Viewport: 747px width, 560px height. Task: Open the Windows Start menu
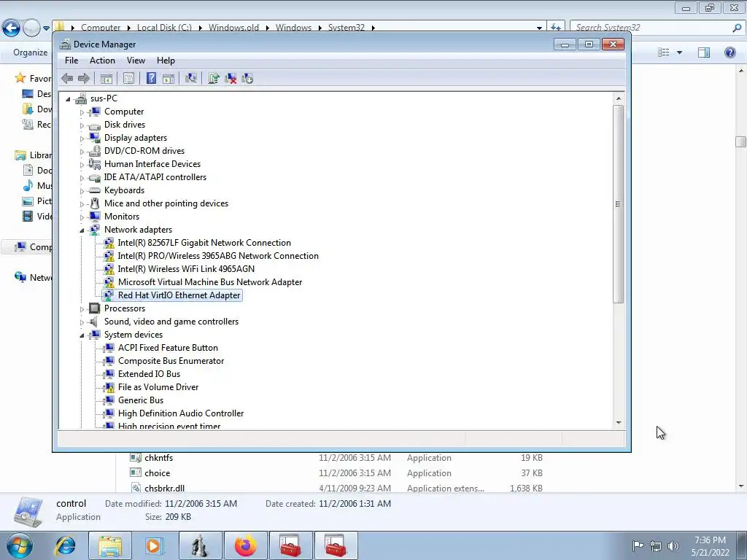[x=19, y=545]
